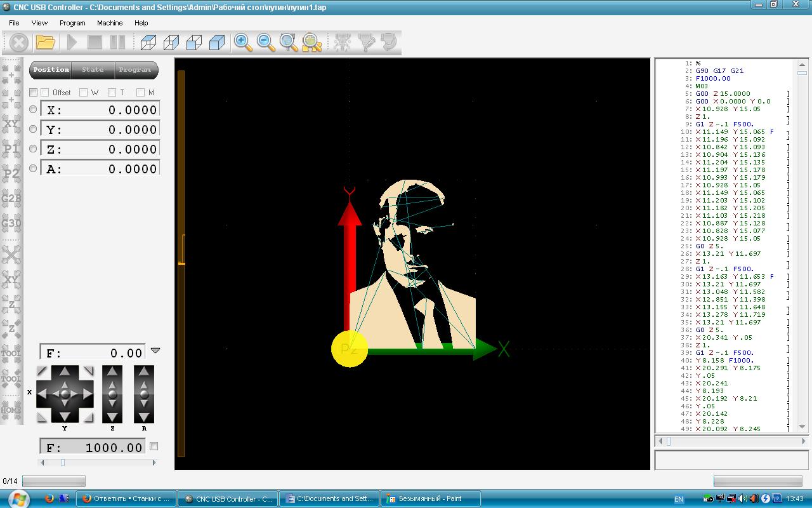The height and width of the screenshot is (508, 812).
Task: Select the second wireframe cube view icon
Action: click(x=171, y=43)
